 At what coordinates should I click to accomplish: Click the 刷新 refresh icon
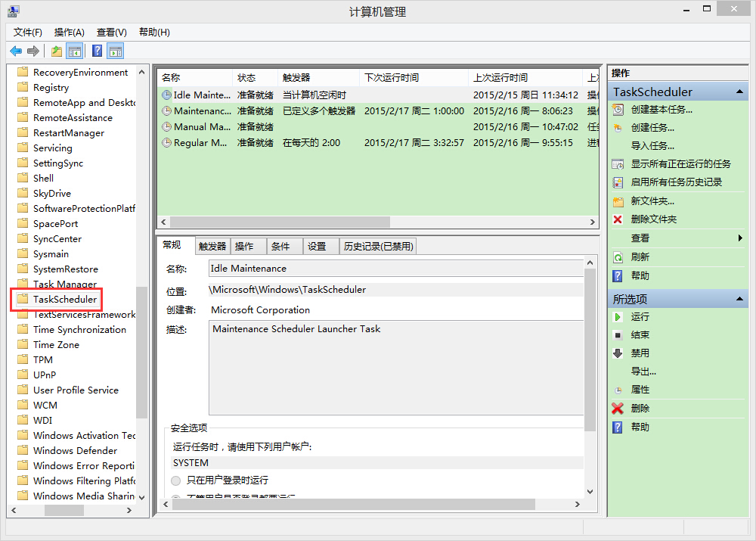click(618, 257)
